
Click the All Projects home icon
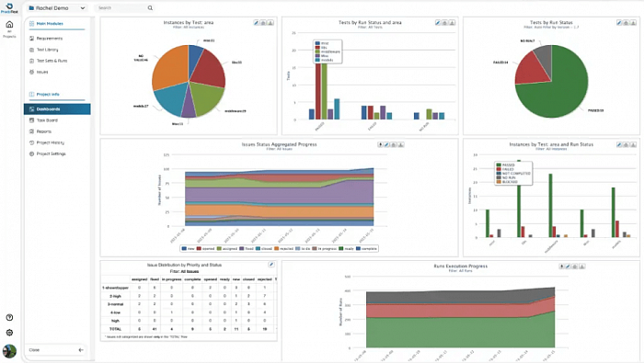9,25
